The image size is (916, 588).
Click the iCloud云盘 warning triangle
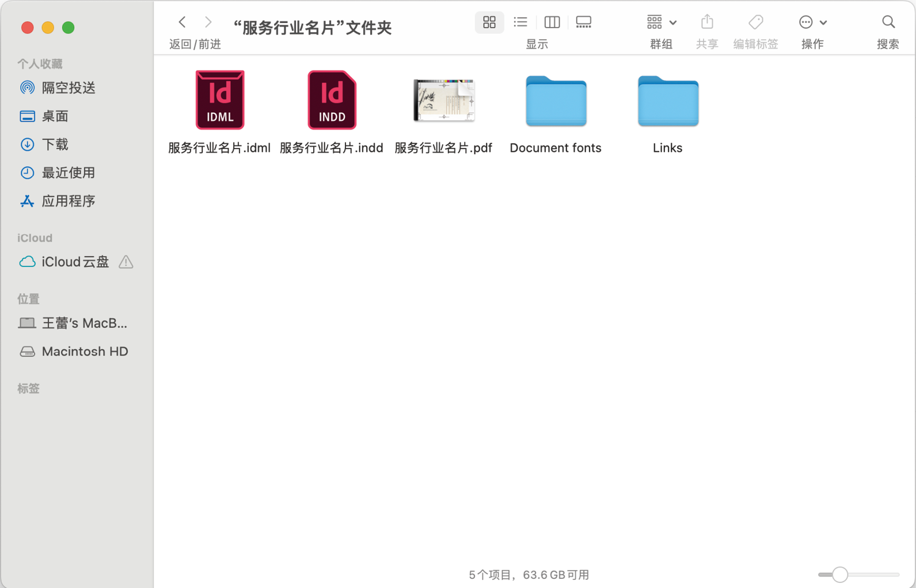(126, 262)
